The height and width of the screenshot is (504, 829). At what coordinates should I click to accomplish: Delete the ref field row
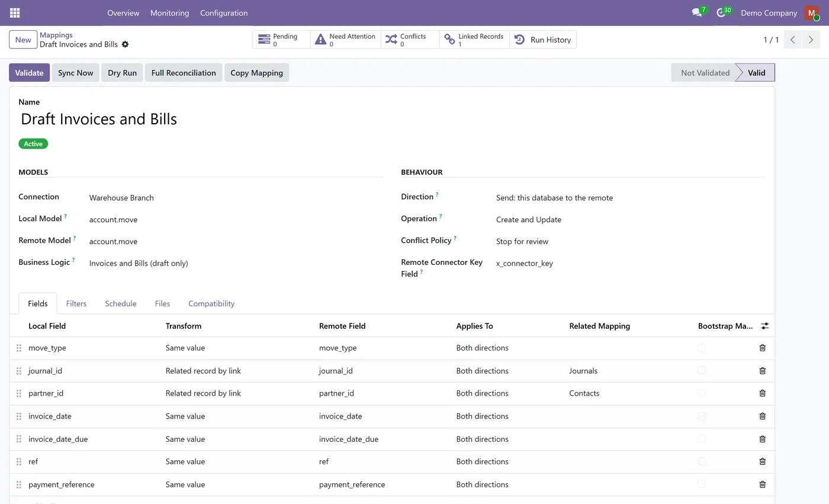click(762, 461)
